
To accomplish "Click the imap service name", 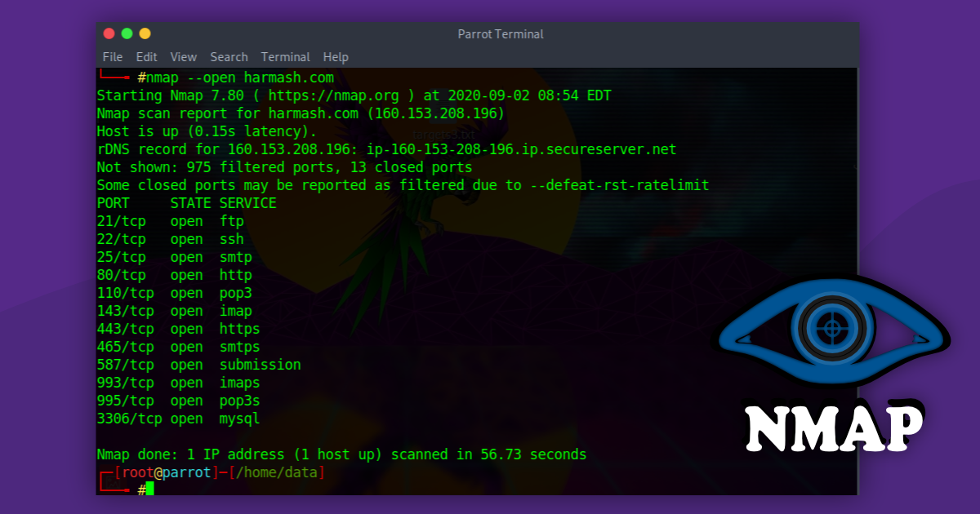I will click(236, 311).
